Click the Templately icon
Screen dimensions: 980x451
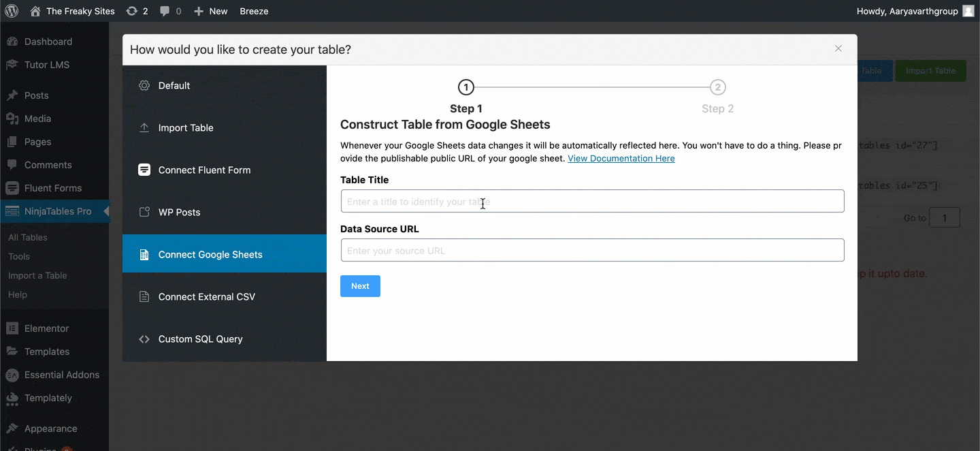point(12,398)
